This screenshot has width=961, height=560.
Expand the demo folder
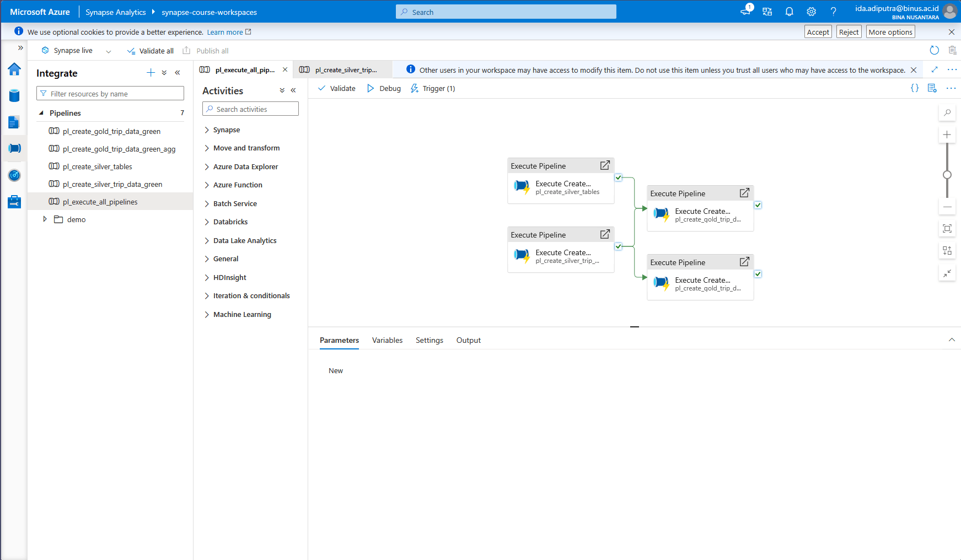coord(45,219)
